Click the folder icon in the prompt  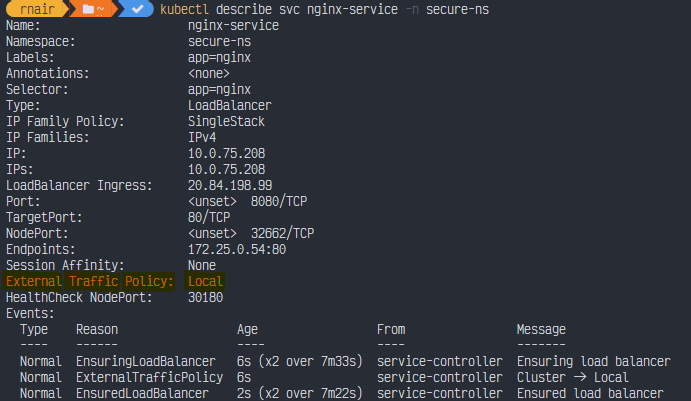(90, 10)
